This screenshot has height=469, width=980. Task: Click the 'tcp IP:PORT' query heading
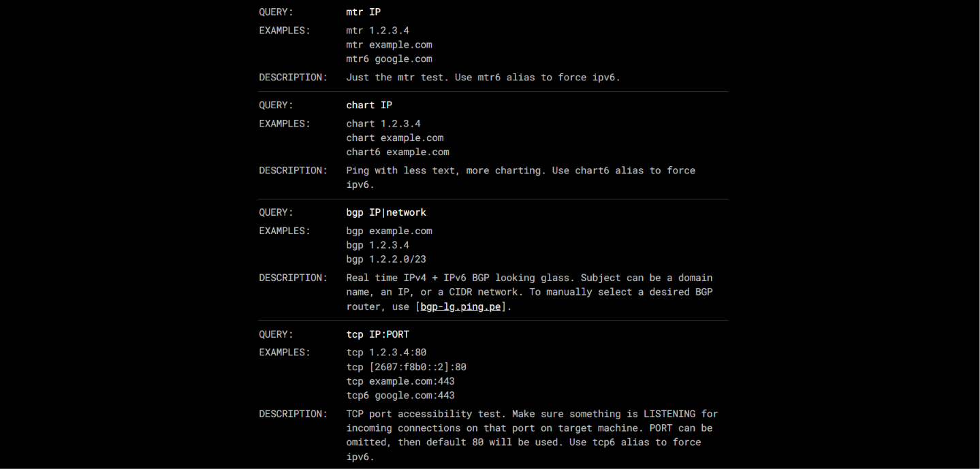pyautogui.click(x=377, y=335)
